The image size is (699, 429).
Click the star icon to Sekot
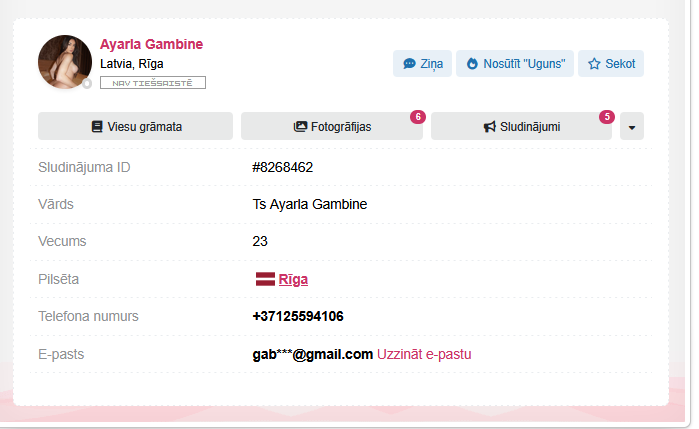click(x=594, y=64)
